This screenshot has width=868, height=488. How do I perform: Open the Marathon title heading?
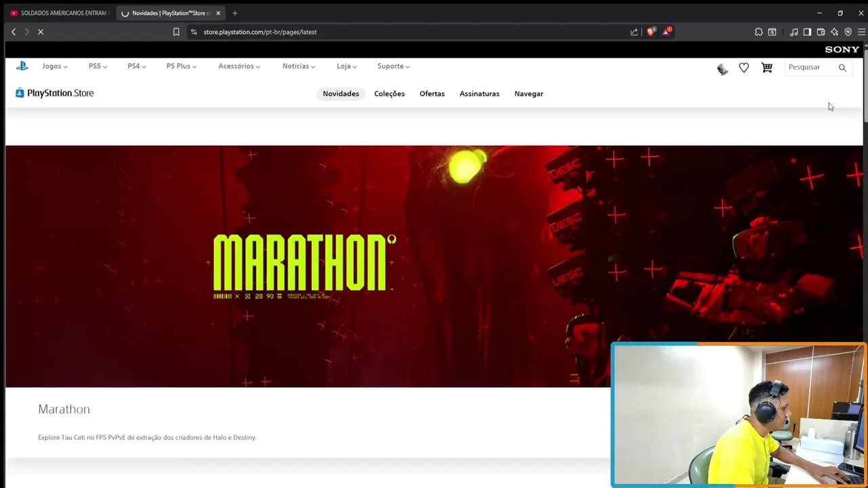click(64, 409)
